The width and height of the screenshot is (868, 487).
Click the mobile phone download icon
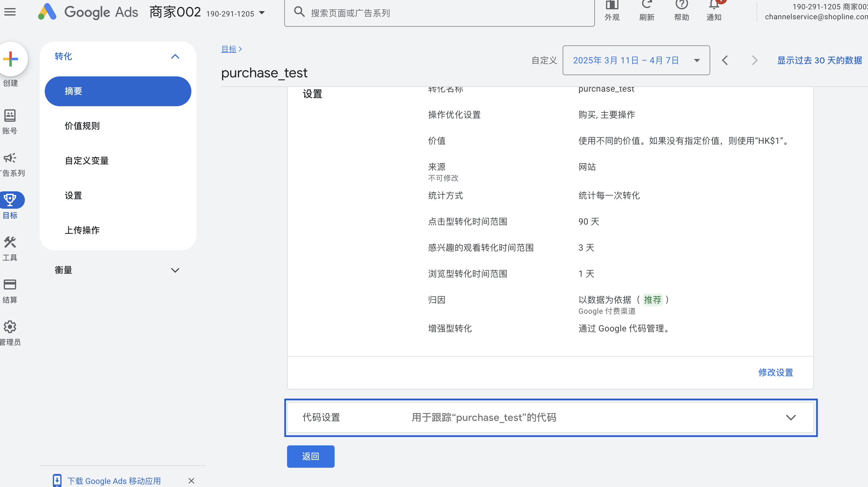point(57,480)
